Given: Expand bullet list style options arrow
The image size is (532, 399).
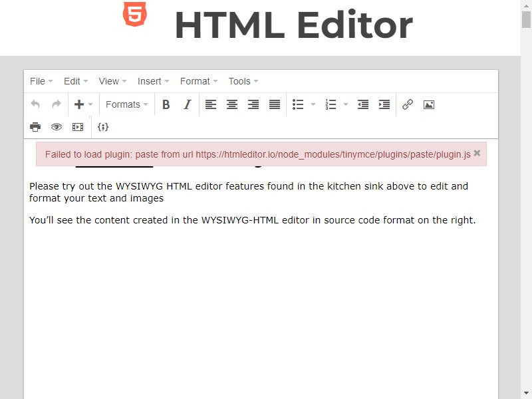Looking at the screenshot, I should click(x=313, y=104).
